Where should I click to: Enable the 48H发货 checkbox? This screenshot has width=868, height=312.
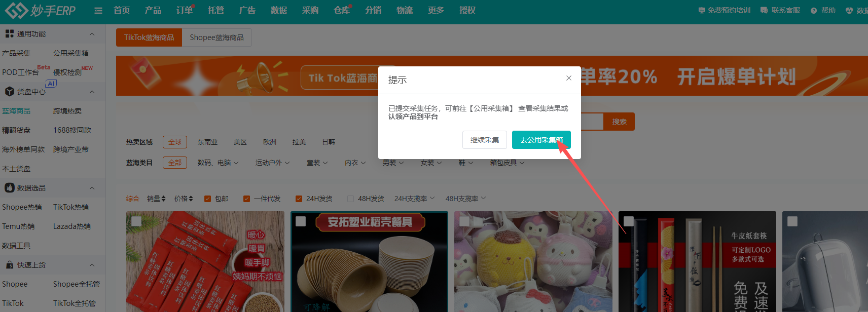click(350, 199)
